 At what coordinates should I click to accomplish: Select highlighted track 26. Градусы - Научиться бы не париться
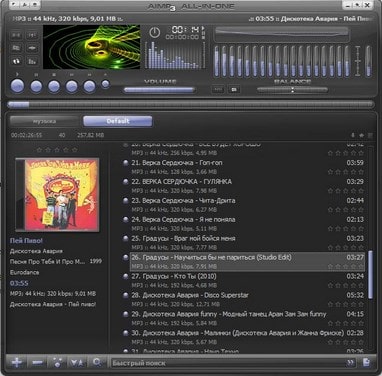(247, 262)
